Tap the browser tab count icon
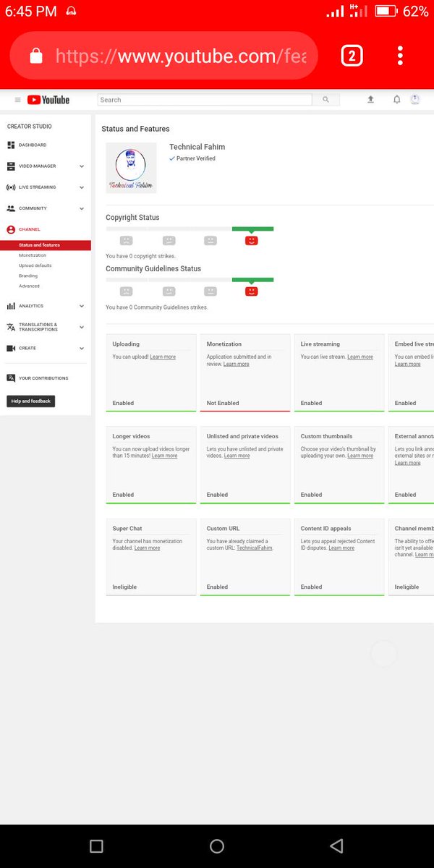 tap(352, 56)
